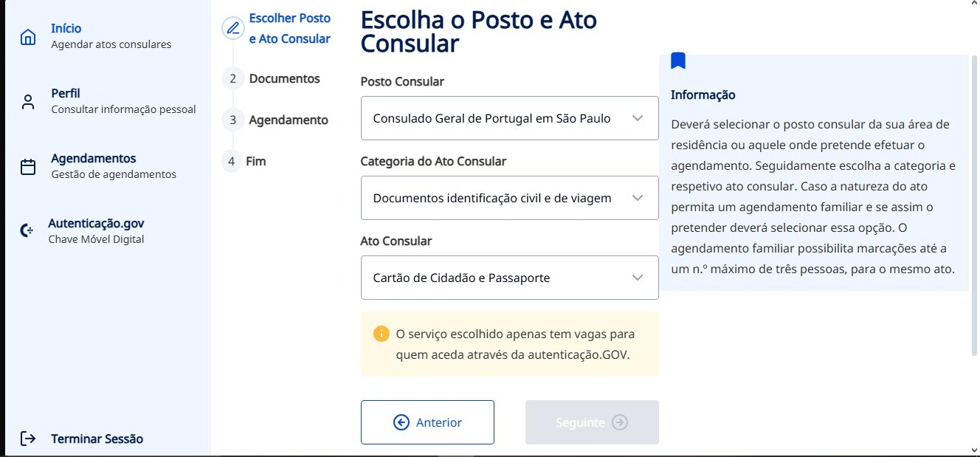The image size is (980, 457).
Task: Click the Terminar Sessão link
Action: point(97,439)
